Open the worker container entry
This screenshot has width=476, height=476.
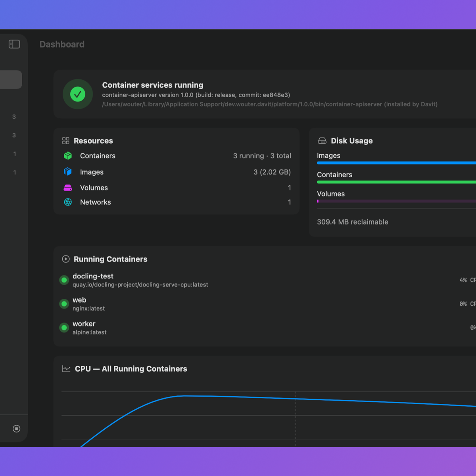tap(268, 328)
